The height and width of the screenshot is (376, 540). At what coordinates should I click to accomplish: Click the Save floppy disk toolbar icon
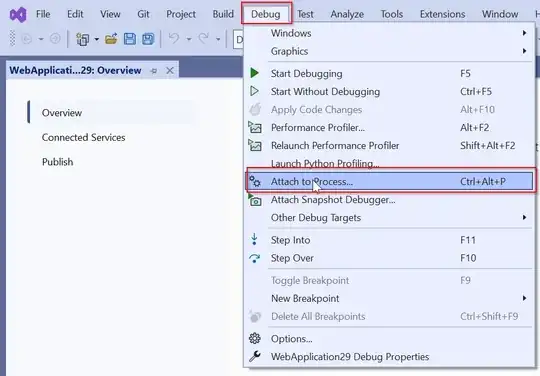coord(130,39)
